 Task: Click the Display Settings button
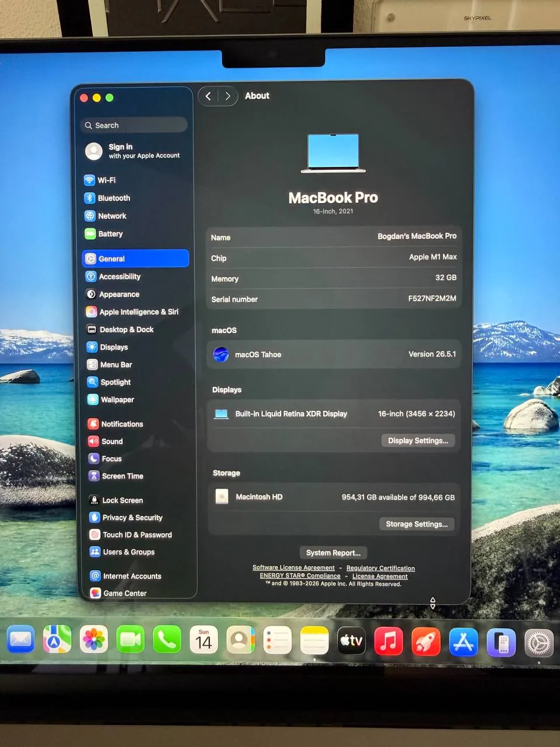tap(418, 441)
